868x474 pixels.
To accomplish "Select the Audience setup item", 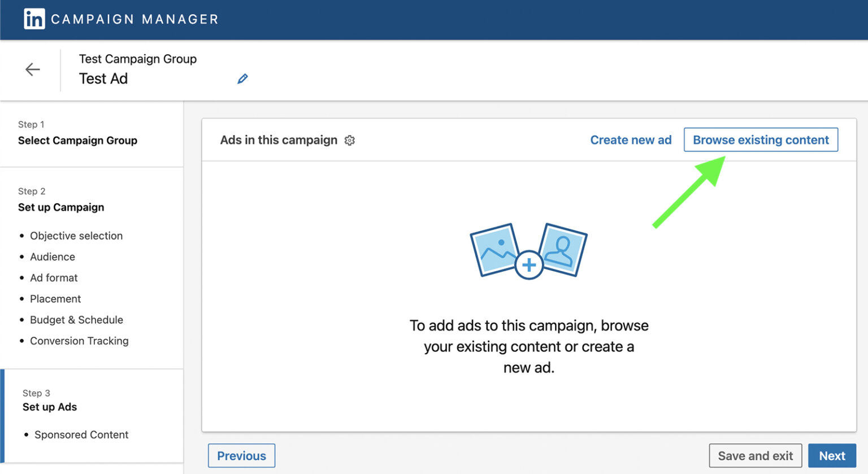I will (x=52, y=256).
